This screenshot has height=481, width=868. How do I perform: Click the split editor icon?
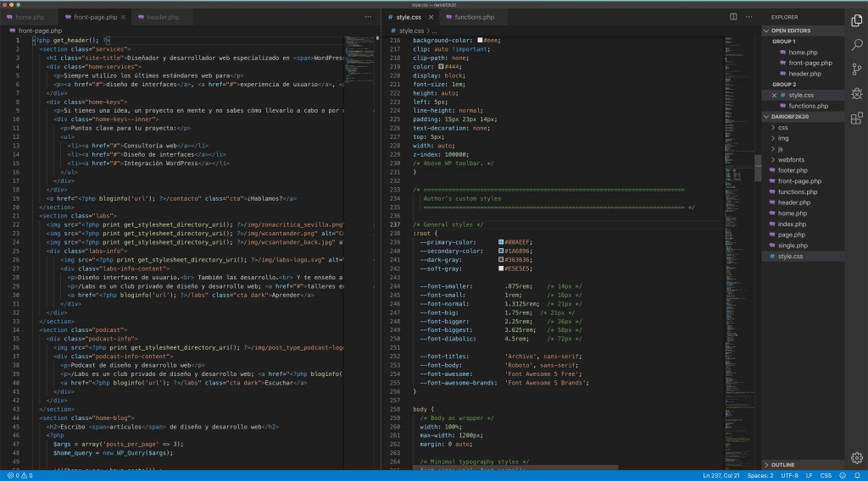(733, 17)
